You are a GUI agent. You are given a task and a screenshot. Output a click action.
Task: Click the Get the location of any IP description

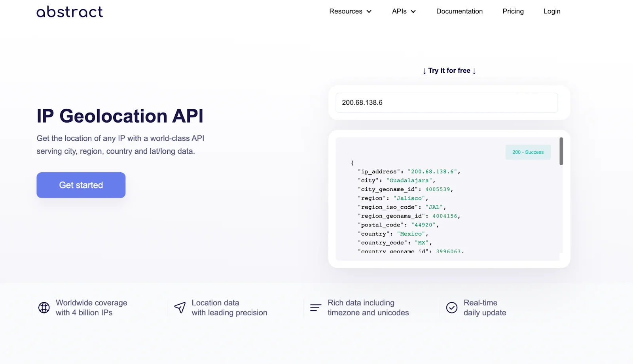click(120, 145)
